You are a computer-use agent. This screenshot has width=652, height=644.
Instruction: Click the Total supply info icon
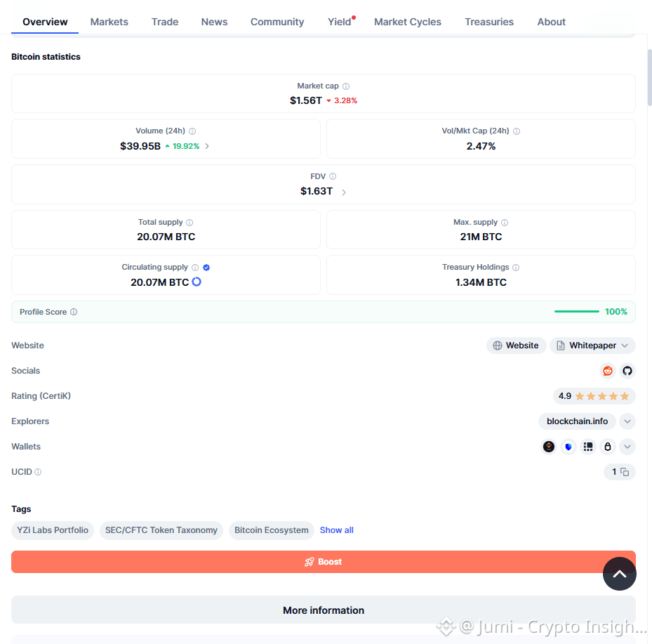tap(189, 223)
